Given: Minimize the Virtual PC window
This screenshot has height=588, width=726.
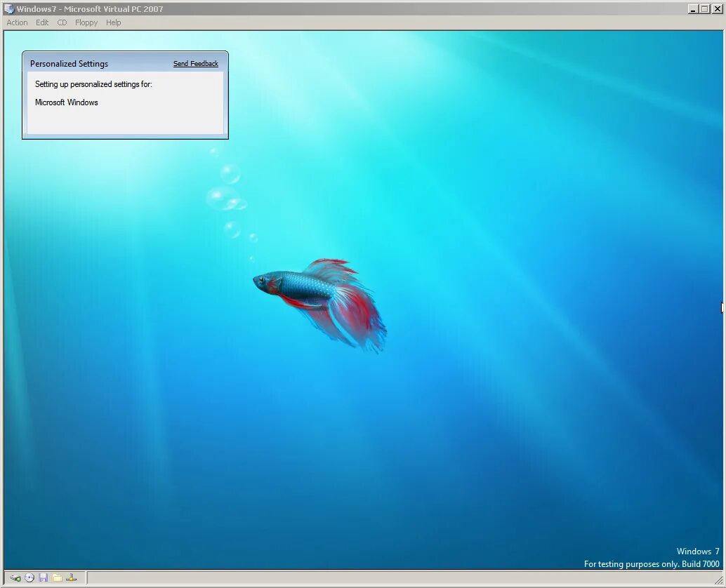Looking at the screenshot, I should click(693, 9).
